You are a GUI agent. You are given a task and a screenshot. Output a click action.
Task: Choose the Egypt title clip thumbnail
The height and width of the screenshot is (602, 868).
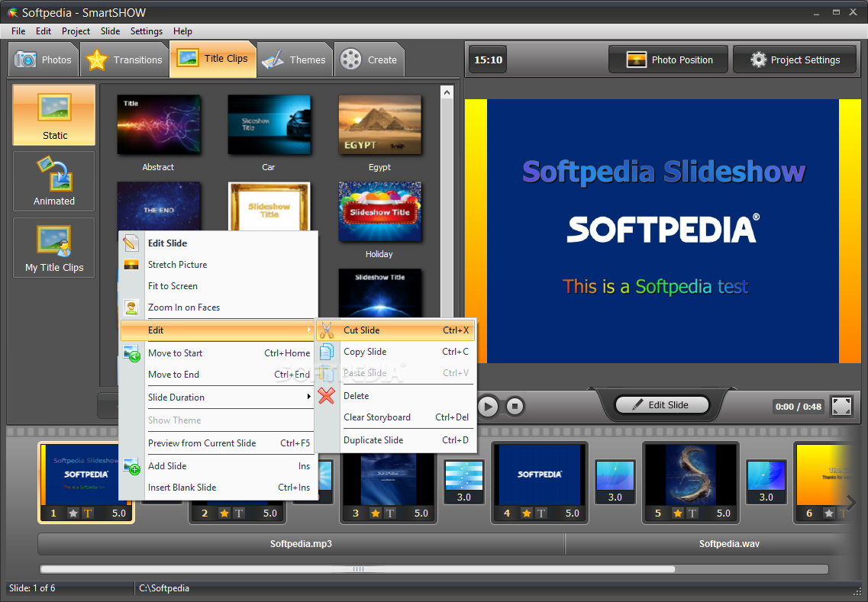pos(379,124)
